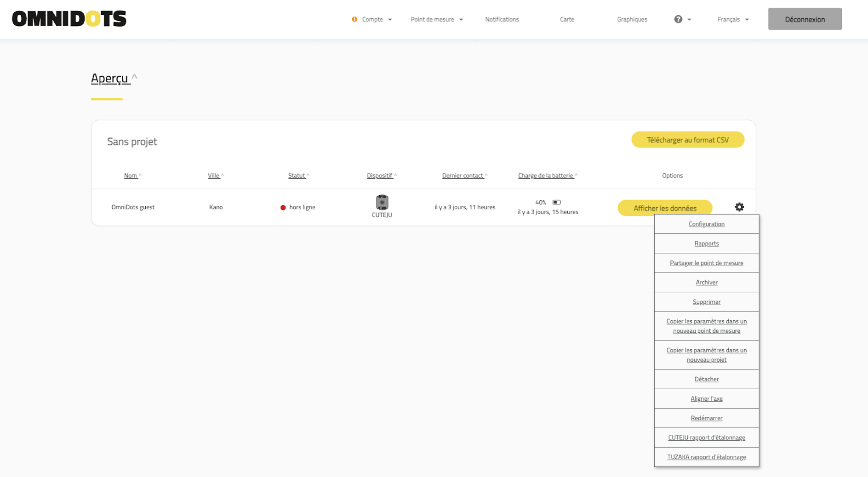This screenshot has height=477, width=868.
Task: Open the Notifications page link
Action: click(x=502, y=19)
